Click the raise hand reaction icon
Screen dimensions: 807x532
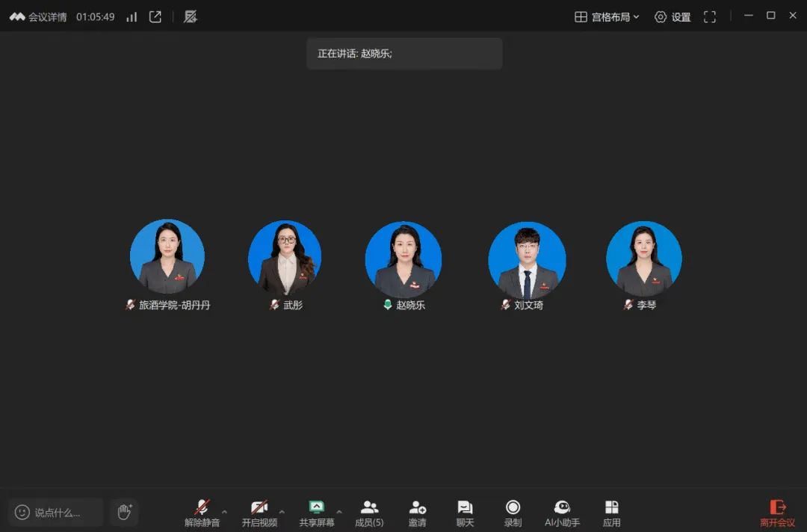124,512
